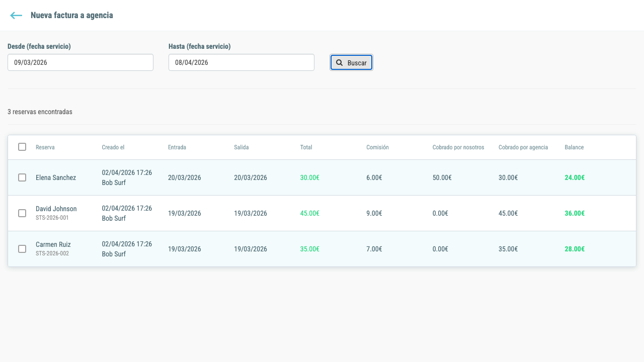
Task: Click the Nueva factura a agencia title
Action: pos(72,16)
